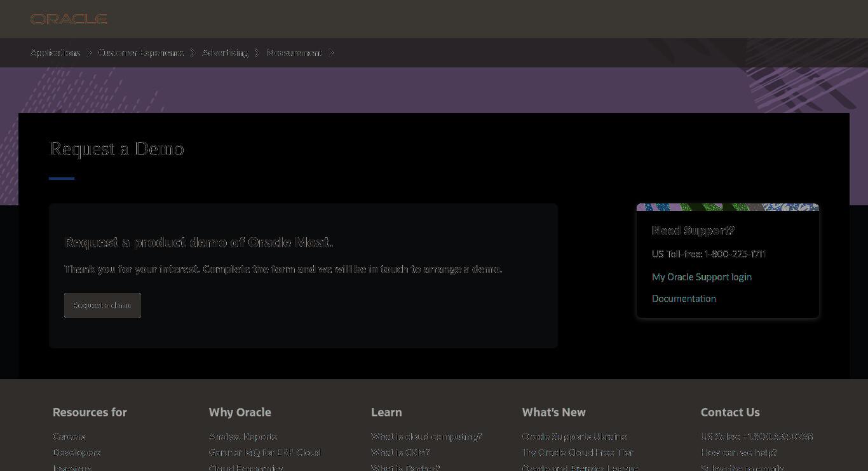
Task: Select the US Toll-free phone number text
Action: 709,254
